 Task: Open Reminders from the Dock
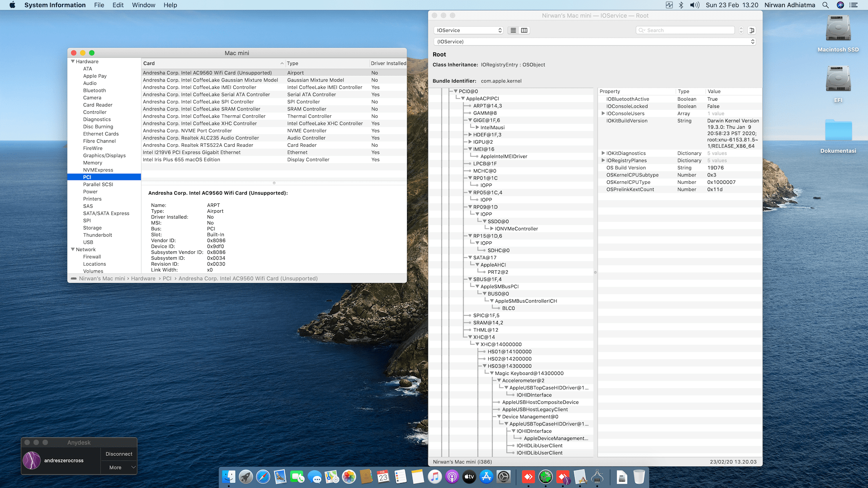401,477
